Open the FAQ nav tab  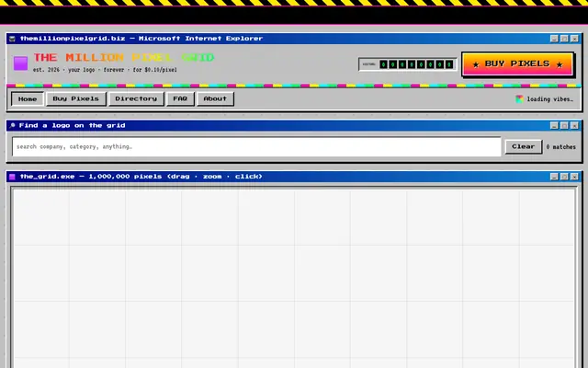(x=180, y=98)
